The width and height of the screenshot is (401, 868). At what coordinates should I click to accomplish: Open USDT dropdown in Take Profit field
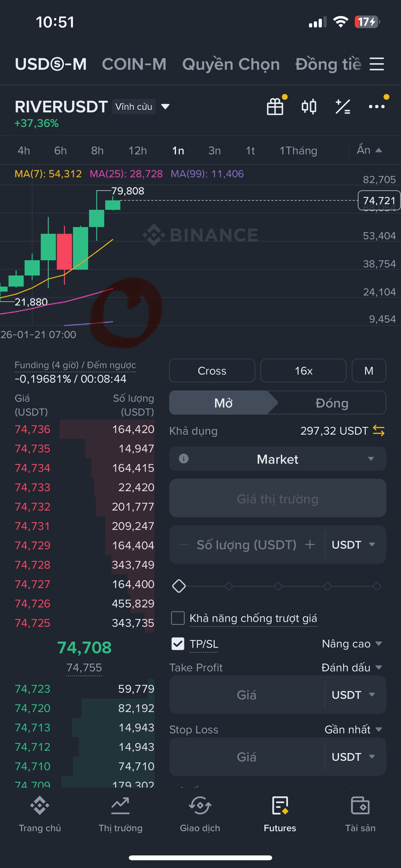353,695
